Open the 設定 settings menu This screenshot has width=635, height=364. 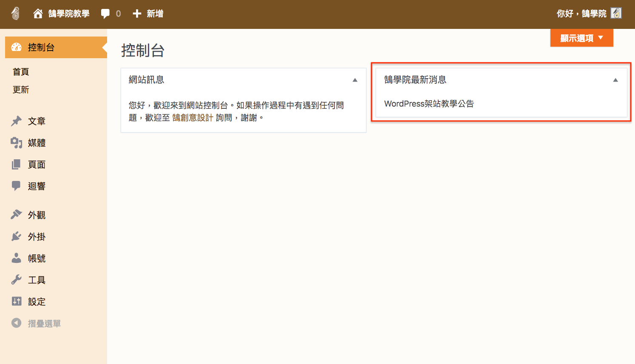tap(37, 302)
